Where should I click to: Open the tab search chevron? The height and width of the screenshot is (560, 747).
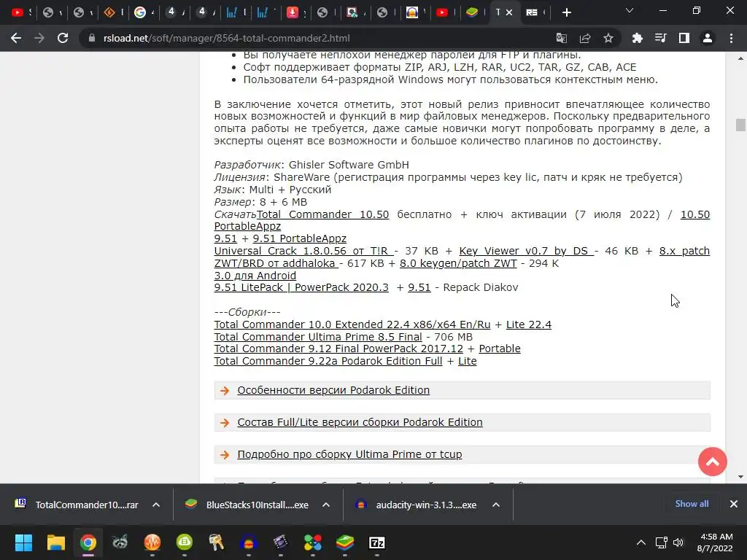coord(630,10)
